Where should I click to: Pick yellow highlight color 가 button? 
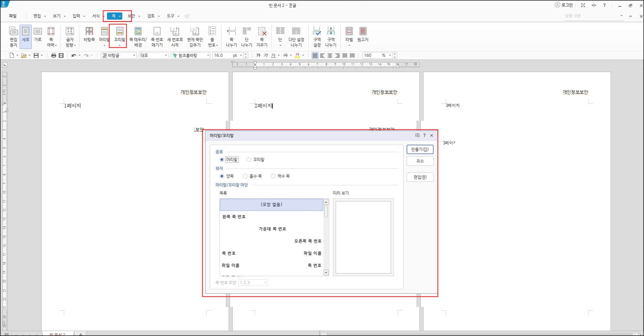[297, 55]
